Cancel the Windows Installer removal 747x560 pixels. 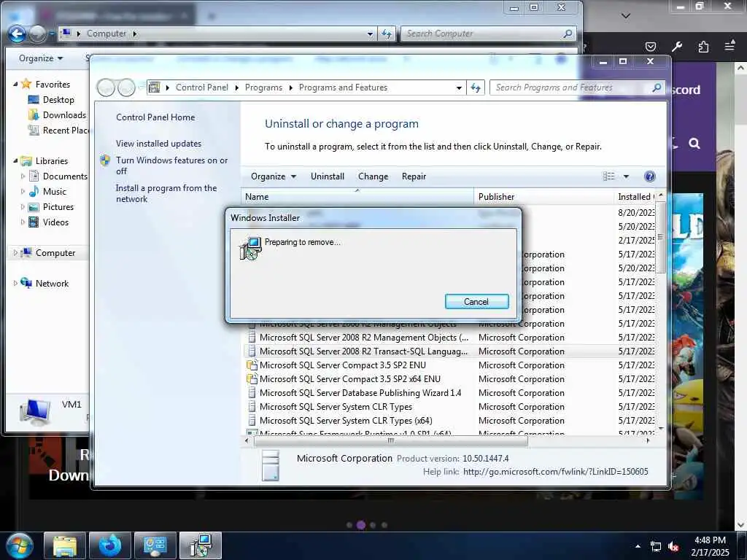(476, 301)
